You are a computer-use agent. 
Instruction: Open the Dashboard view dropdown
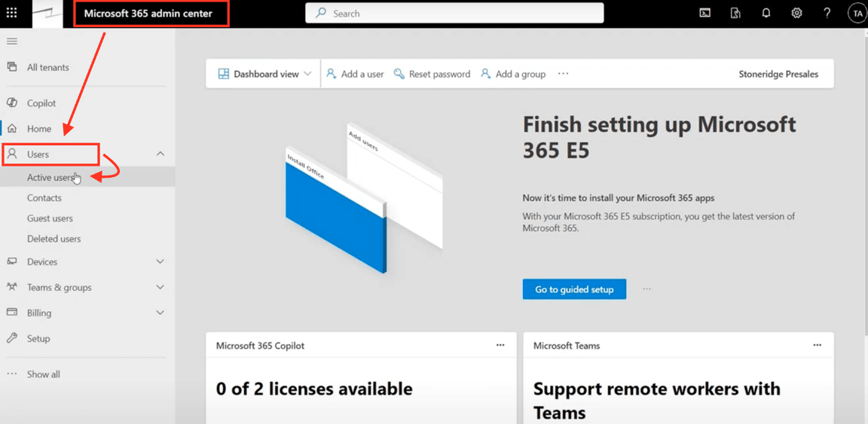point(264,74)
